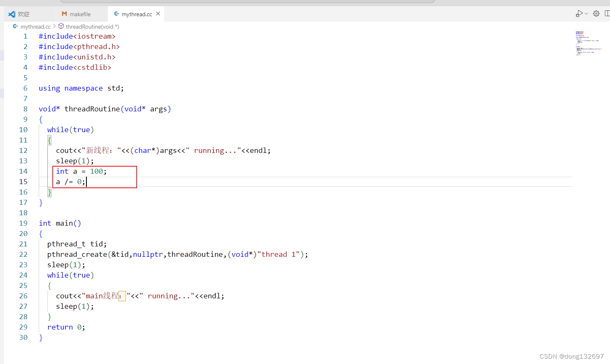Click 'sleep(1);' on line 27
The image size is (610, 364).
[x=75, y=306]
